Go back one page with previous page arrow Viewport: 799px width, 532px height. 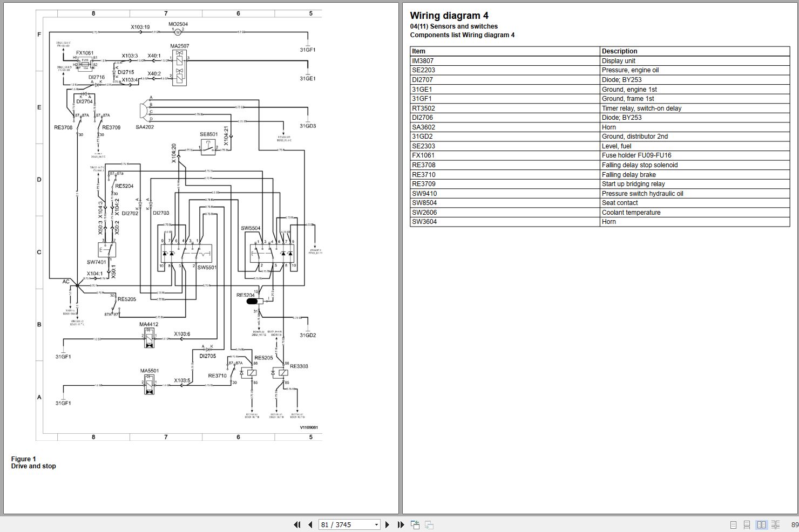click(309, 524)
